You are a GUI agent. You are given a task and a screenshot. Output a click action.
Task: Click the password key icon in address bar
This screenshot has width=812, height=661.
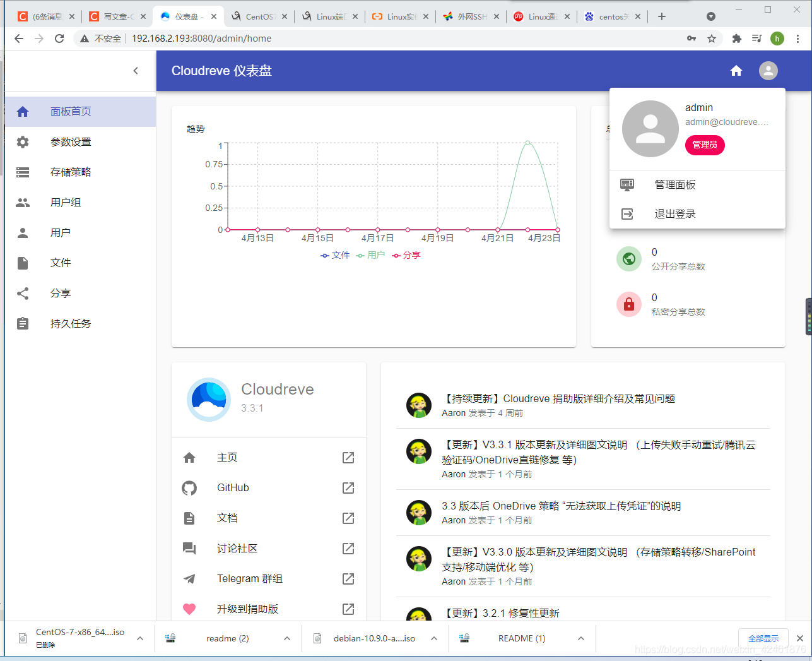coord(691,39)
